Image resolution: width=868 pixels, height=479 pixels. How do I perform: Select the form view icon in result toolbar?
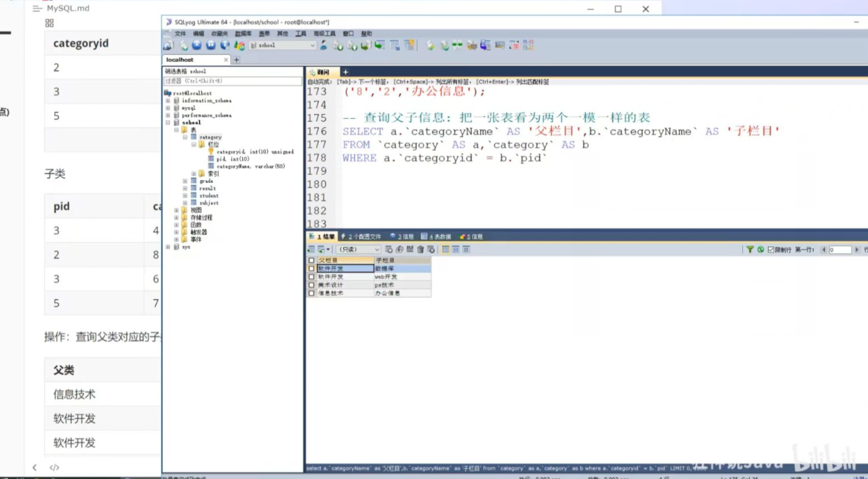coord(456,249)
